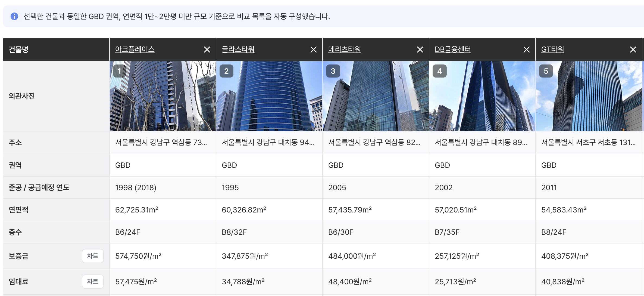Close the GT타워 comparison column
The image size is (644, 296).
[x=633, y=50]
